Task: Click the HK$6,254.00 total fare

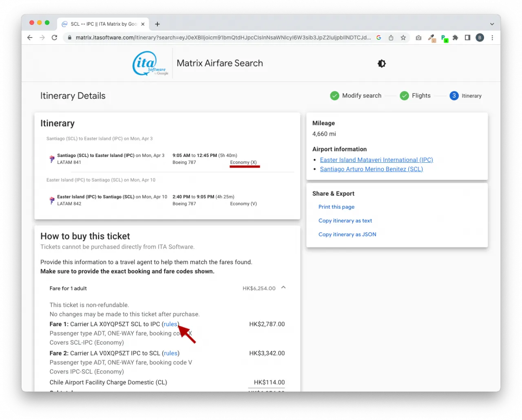Action: (259, 288)
